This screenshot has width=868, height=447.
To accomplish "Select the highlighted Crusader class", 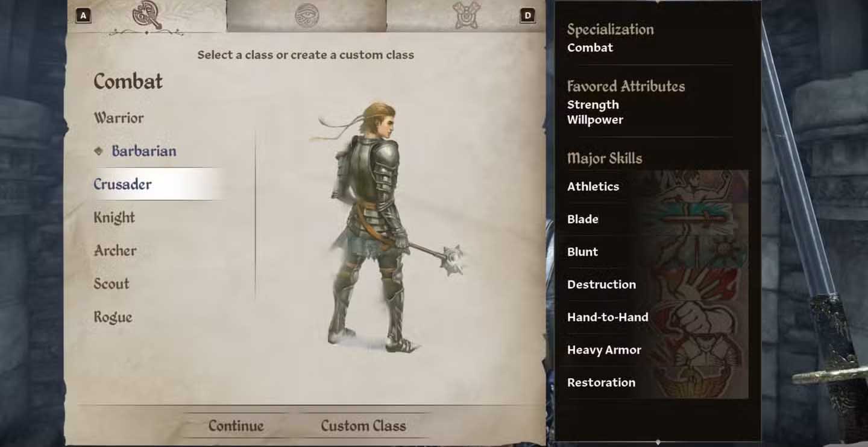I will tap(158, 184).
